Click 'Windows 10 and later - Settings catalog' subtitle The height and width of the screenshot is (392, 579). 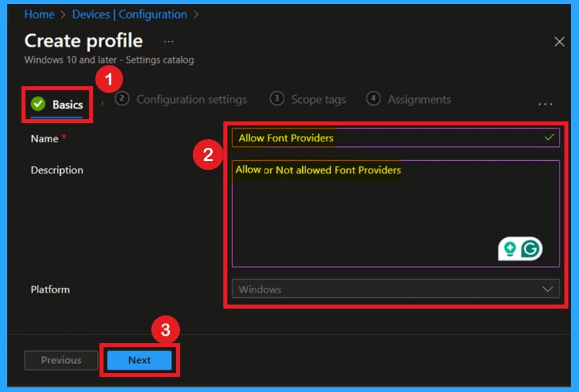109,60
